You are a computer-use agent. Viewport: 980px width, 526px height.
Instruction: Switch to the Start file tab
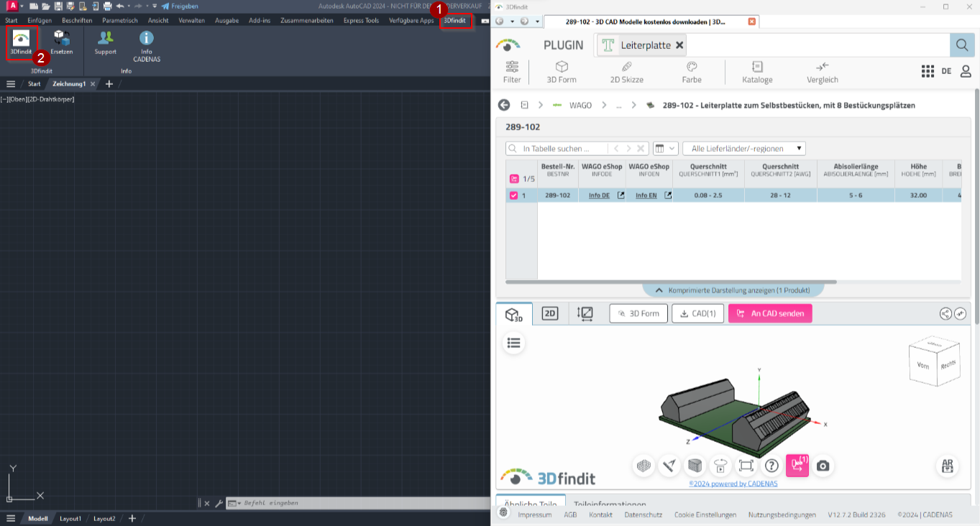coord(35,84)
